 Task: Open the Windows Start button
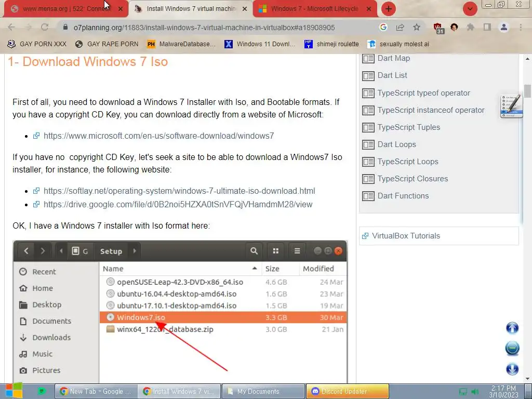click(x=14, y=391)
